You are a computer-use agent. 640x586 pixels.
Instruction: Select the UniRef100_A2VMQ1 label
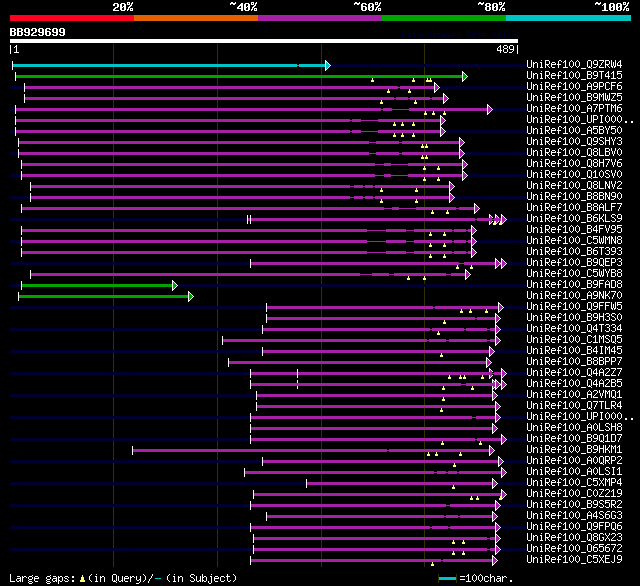(x=574, y=395)
